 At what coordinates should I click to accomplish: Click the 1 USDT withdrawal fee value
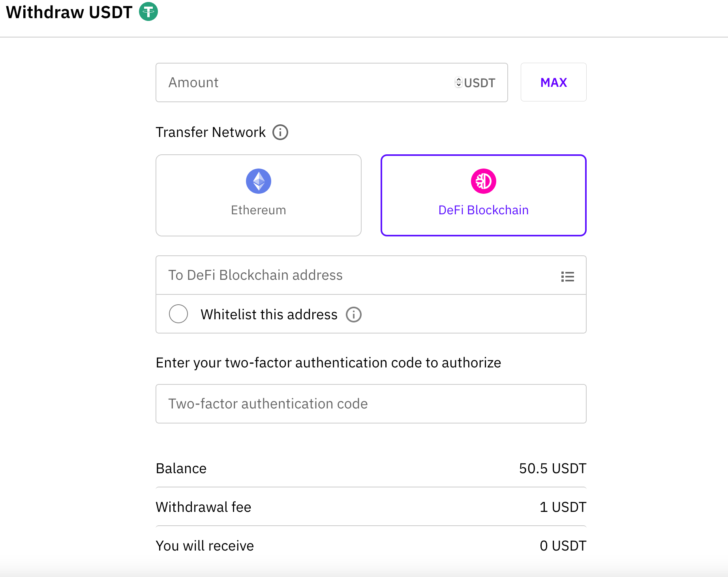(x=563, y=507)
